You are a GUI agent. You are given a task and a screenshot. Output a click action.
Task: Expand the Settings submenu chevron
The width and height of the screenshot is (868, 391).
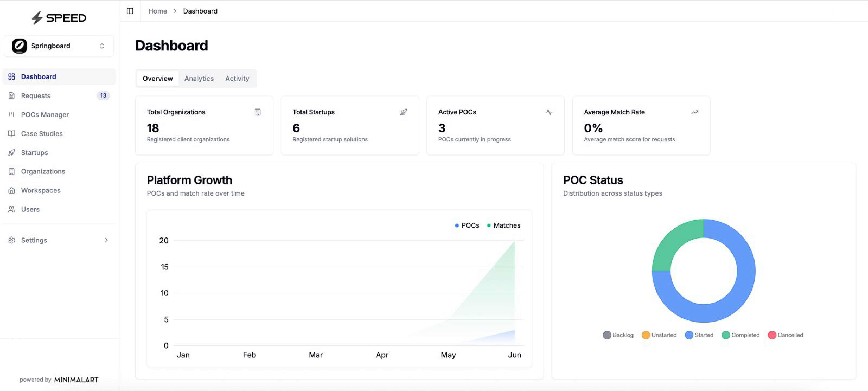click(106, 240)
